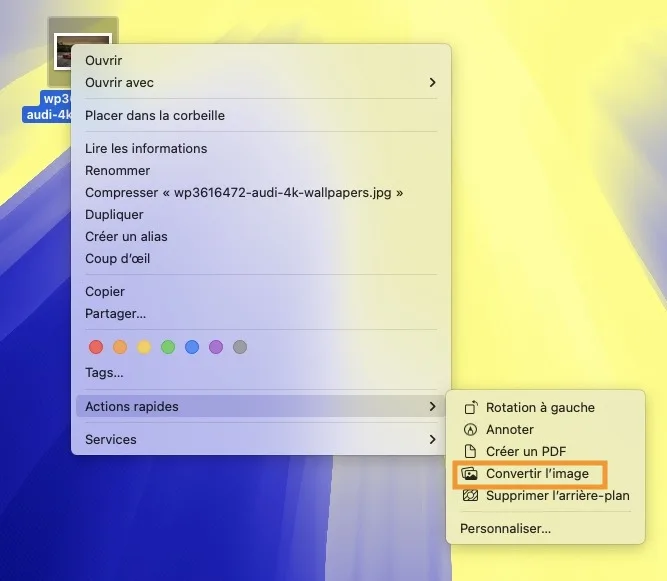Choose Dupliquer from the menu
Viewport: 667px width, 581px height.
[x=261, y=214]
